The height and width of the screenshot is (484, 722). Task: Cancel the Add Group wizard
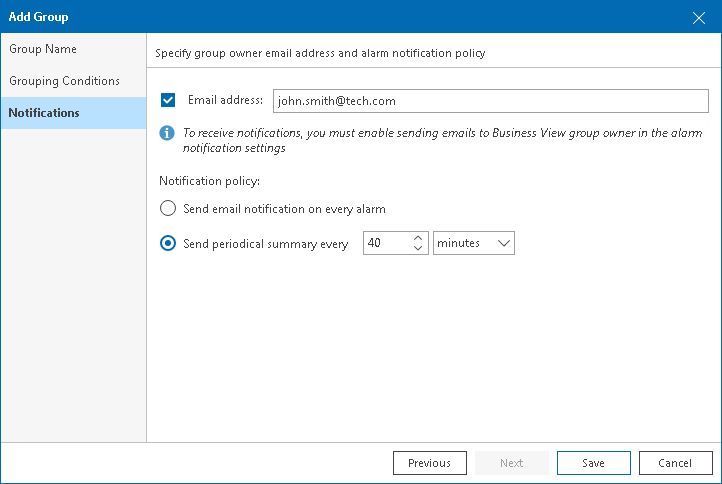coord(675,463)
